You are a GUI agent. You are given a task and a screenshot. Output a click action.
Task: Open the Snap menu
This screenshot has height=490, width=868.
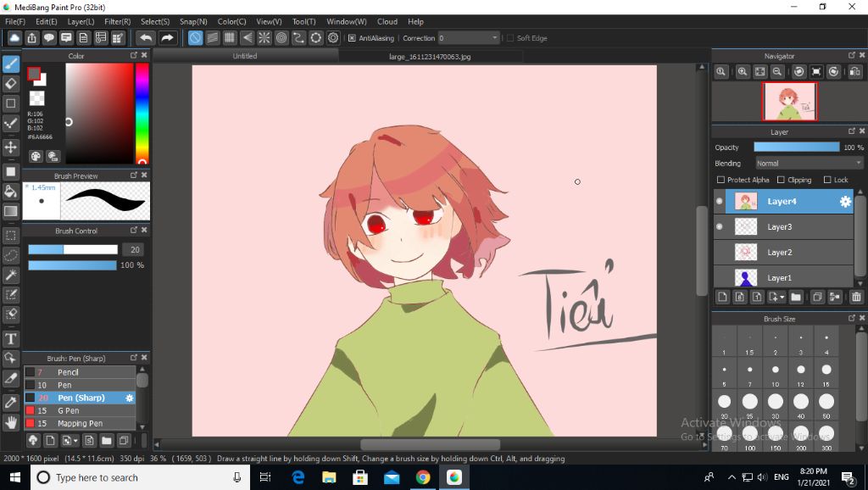point(193,21)
